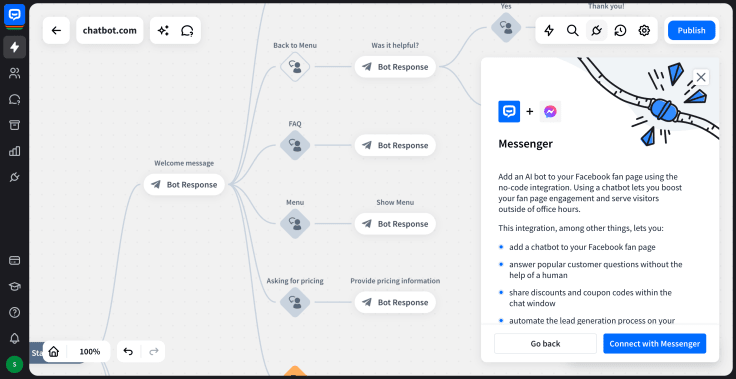Click the 100% zoom level
Viewport: 736px width, 379px height.
click(x=90, y=351)
